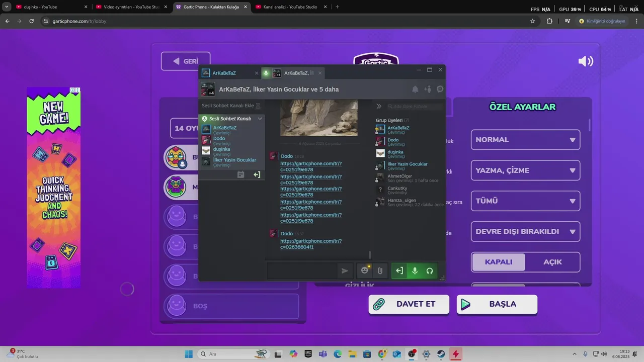Open the Windows Start menu
The height and width of the screenshot is (362, 644).
click(189, 354)
